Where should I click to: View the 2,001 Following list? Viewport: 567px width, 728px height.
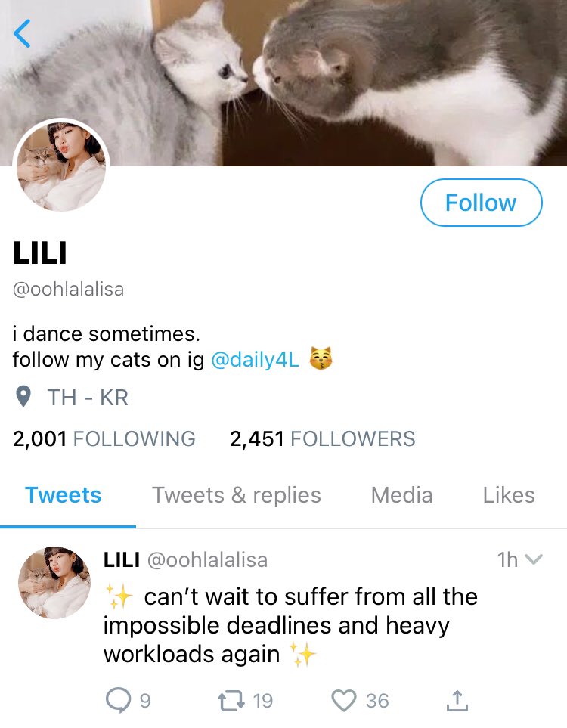point(104,438)
